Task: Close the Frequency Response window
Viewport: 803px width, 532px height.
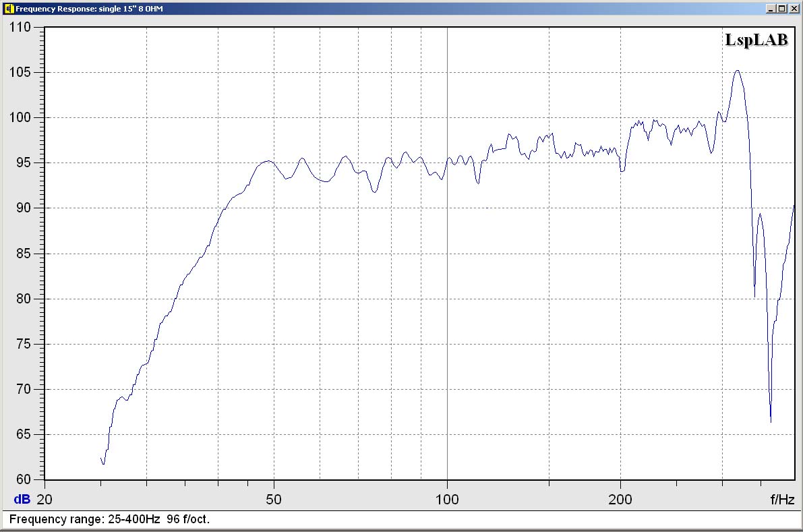Action: [x=794, y=9]
